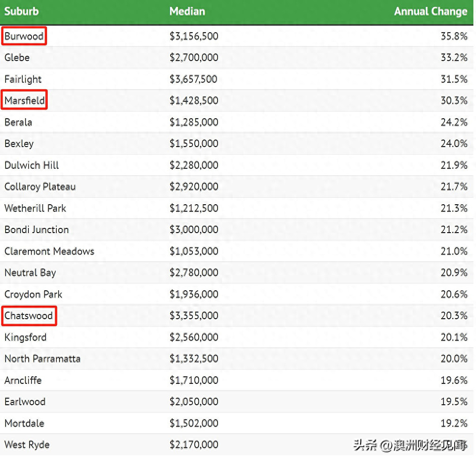Select the Glebe suburb row name
Screen dimensions: 476x462
(17, 58)
